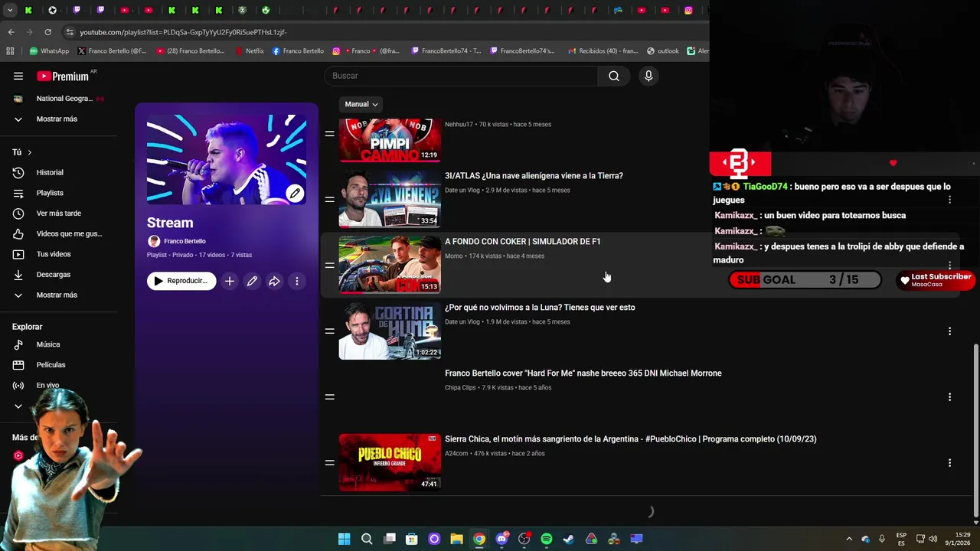Open Recibidos (40) Gmail bookmark
Image resolution: width=980 pixels, height=551 pixels.
pos(603,51)
